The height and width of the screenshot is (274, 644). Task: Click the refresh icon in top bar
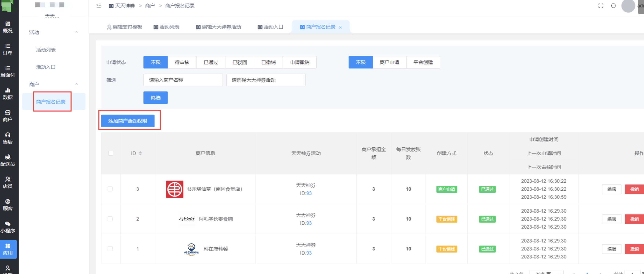coord(613,6)
